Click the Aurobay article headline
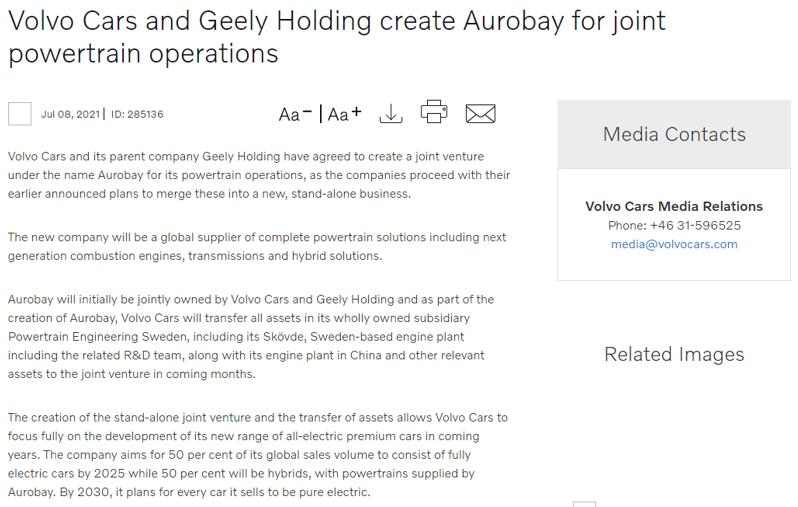798x507 pixels. (337, 37)
